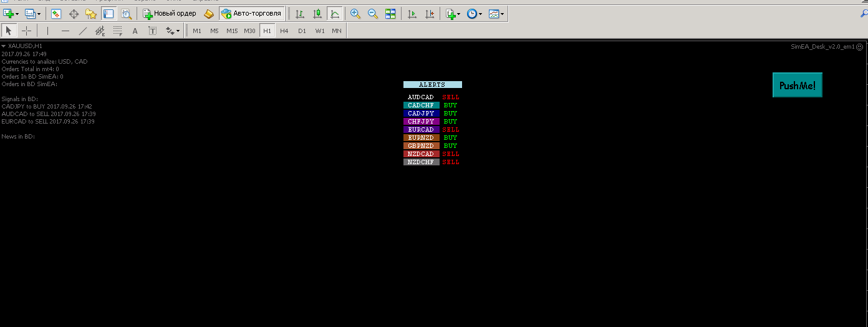Select the purple CHFJPY alert label
This screenshot has width=868, height=327.
point(421,122)
